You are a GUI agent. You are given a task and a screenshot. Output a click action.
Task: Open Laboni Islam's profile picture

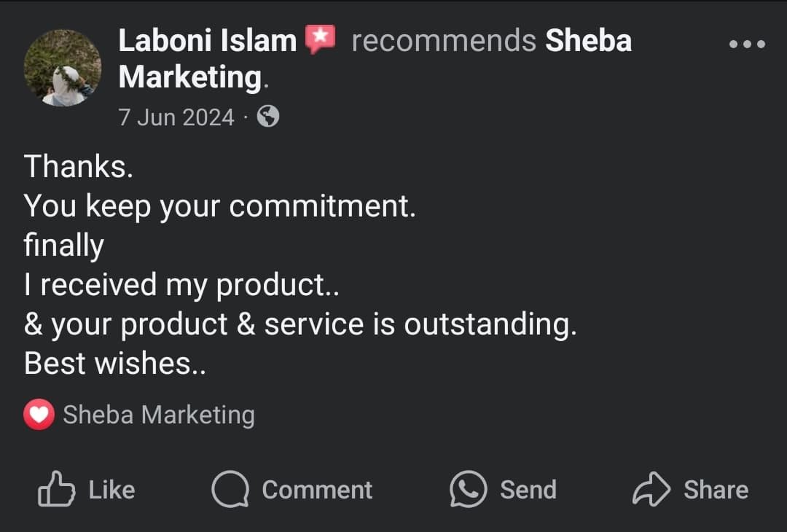[x=63, y=69]
